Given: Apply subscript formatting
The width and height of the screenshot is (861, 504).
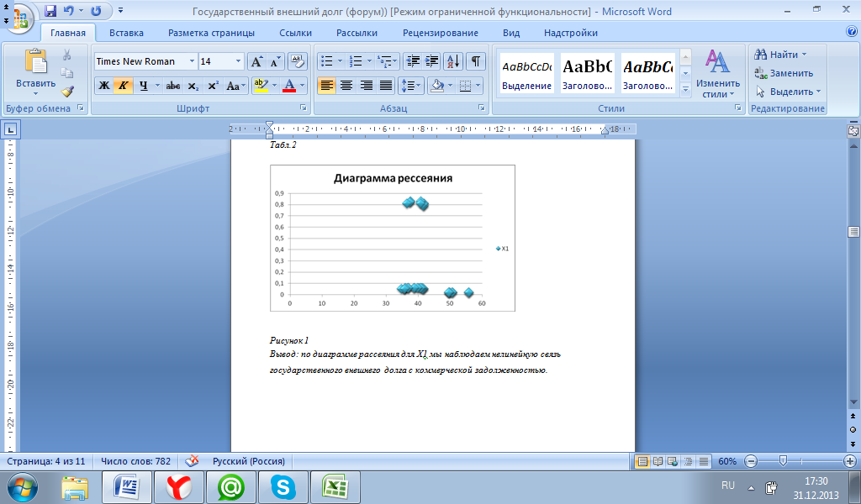Looking at the screenshot, I should pyautogui.click(x=193, y=86).
